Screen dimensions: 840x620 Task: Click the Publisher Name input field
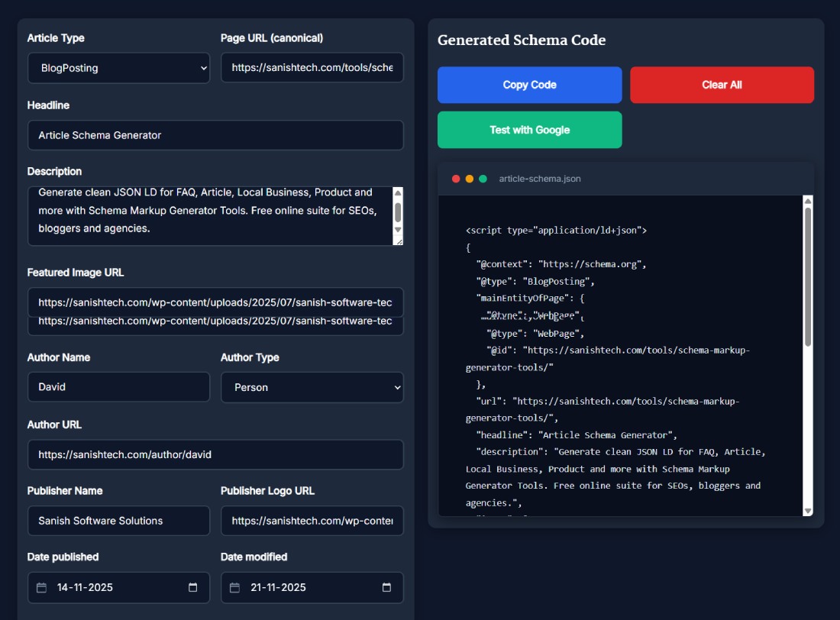coord(118,521)
